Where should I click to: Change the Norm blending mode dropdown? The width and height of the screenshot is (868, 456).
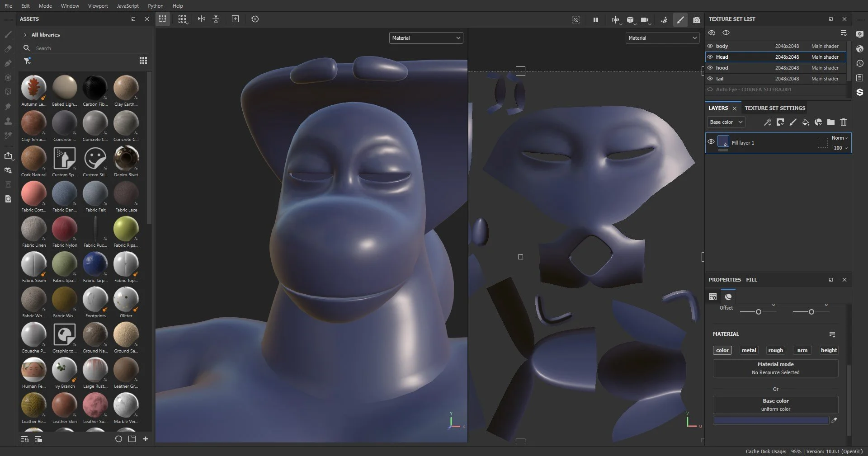pos(840,138)
